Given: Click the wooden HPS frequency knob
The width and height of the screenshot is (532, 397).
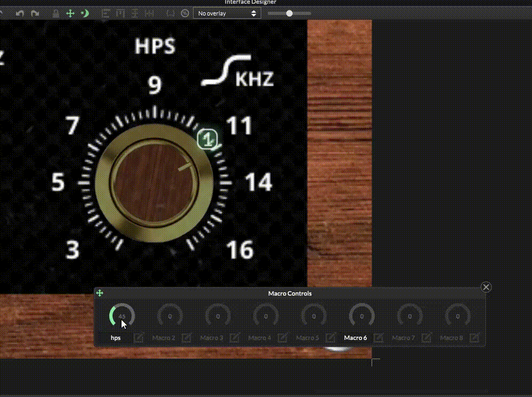Looking at the screenshot, I should pyautogui.click(x=154, y=183).
